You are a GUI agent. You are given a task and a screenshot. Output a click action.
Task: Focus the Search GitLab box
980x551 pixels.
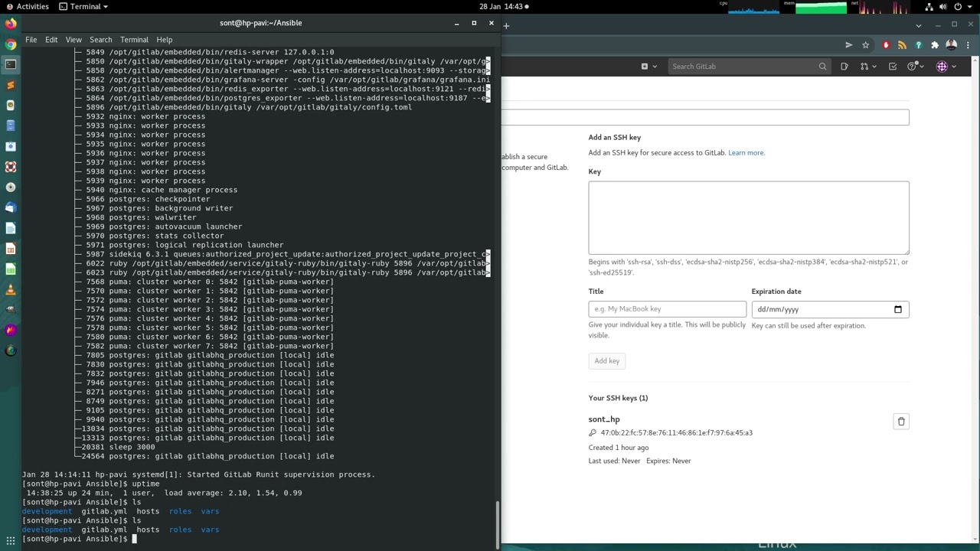(749, 67)
